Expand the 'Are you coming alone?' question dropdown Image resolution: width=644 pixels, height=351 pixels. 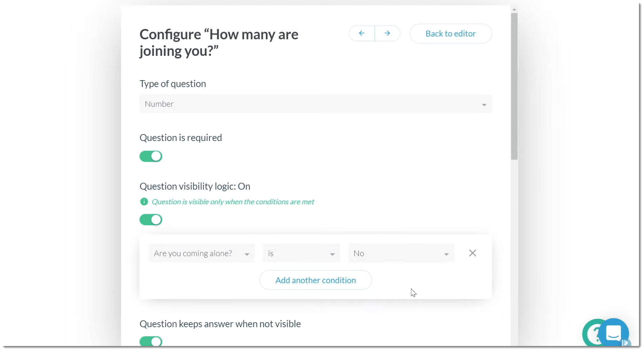(x=202, y=254)
